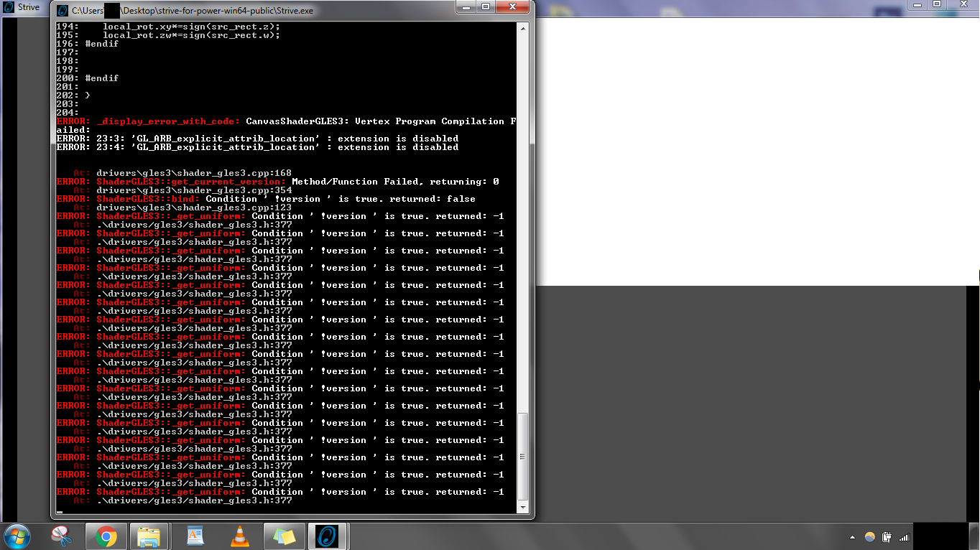Open the network signal tray icon
Screen dimensions: 980x550
904,537
